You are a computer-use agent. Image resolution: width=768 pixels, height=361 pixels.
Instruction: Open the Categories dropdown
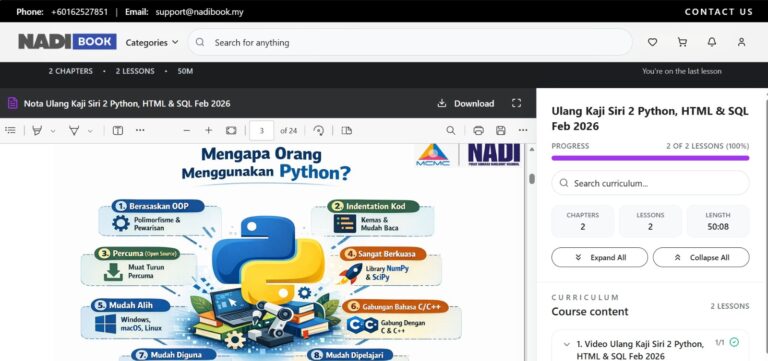[x=152, y=43]
